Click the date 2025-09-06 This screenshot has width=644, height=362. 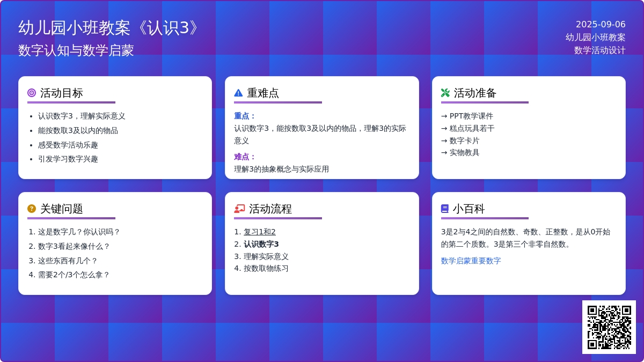coord(601,24)
